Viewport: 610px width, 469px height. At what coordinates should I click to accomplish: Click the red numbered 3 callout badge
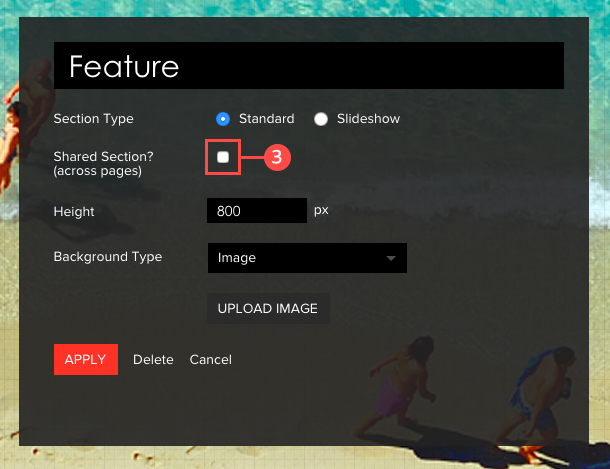coord(278,157)
